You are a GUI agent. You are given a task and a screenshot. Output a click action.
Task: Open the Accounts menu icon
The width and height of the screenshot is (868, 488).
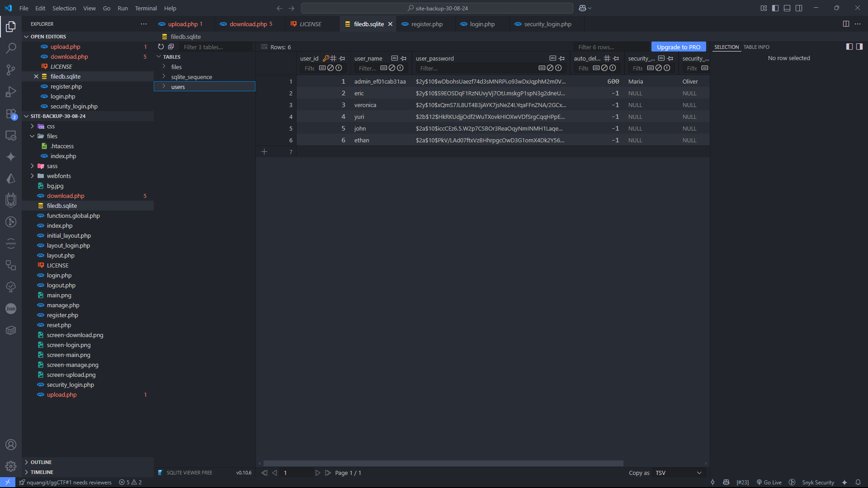pyautogui.click(x=11, y=445)
